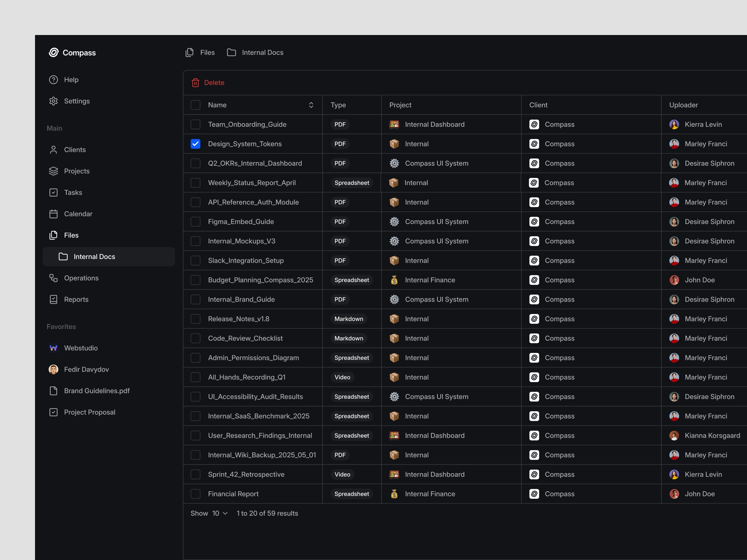Viewport: 747px width, 560px height.
Task: Click the Operations icon in the sidebar
Action: [53, 278]
